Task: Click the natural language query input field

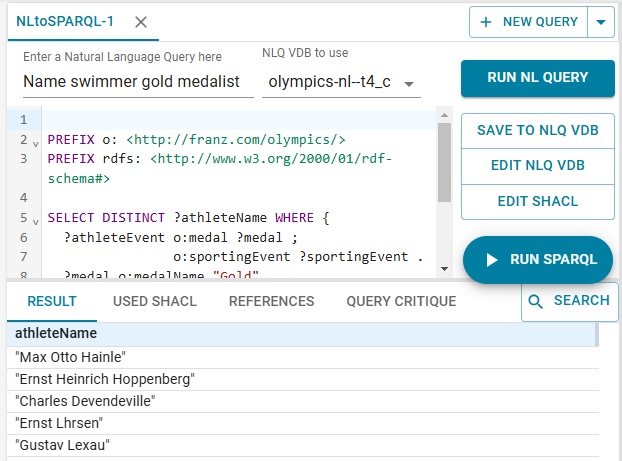Action: tap(138, 82)
